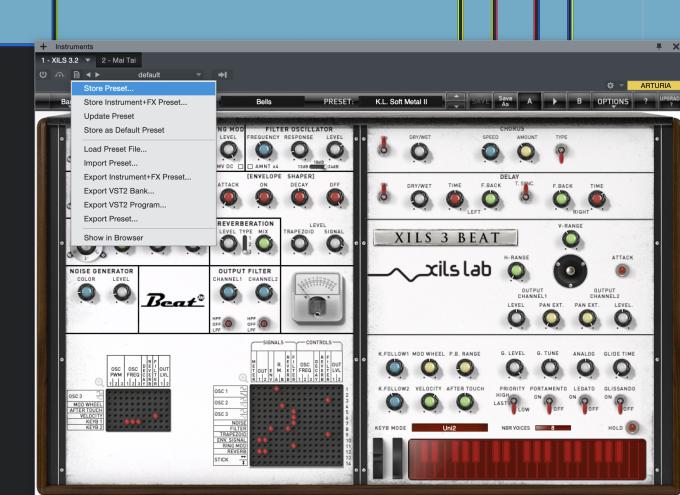Open the NBR VOICES selector
This screenshot has width=680, height=495.
coord(552,428)
